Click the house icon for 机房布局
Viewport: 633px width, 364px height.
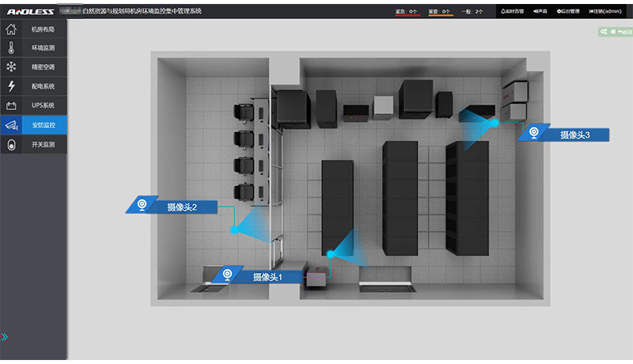click(11, 29)
